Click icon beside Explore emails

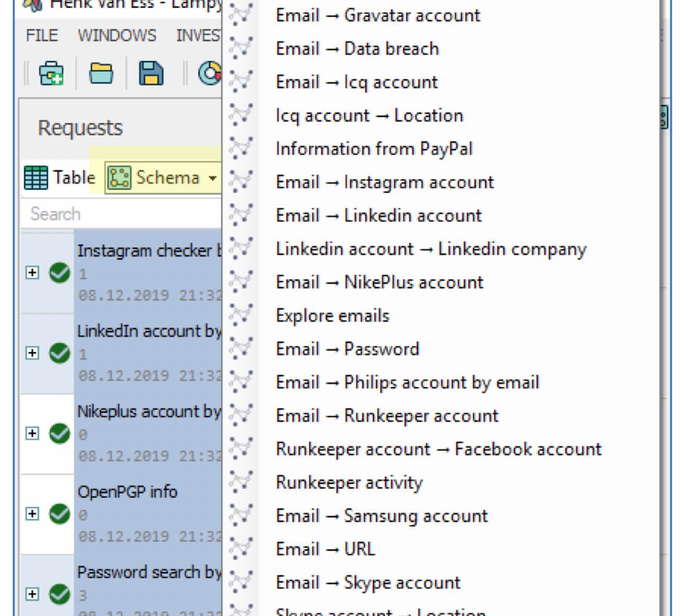click(x=241, y=315)
